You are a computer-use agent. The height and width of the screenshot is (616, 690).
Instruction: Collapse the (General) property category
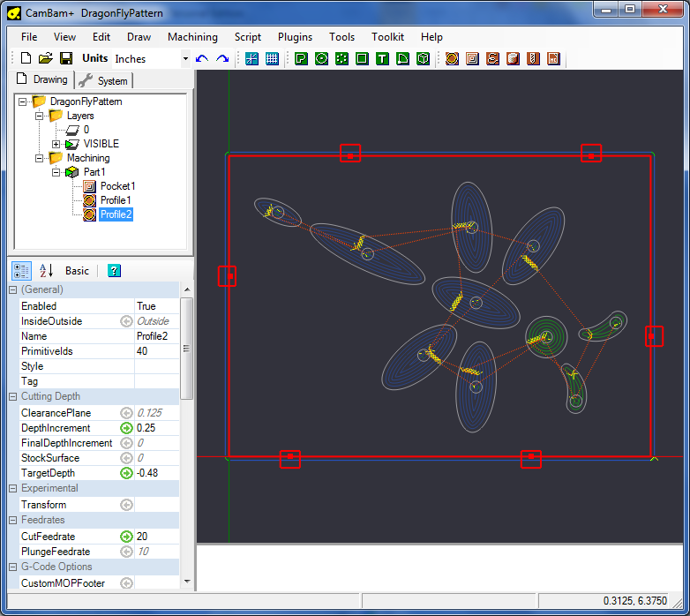click(x=12, y=289)
